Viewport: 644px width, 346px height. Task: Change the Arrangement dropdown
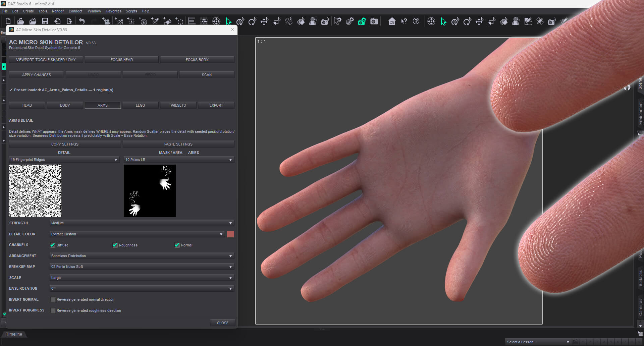142,256
